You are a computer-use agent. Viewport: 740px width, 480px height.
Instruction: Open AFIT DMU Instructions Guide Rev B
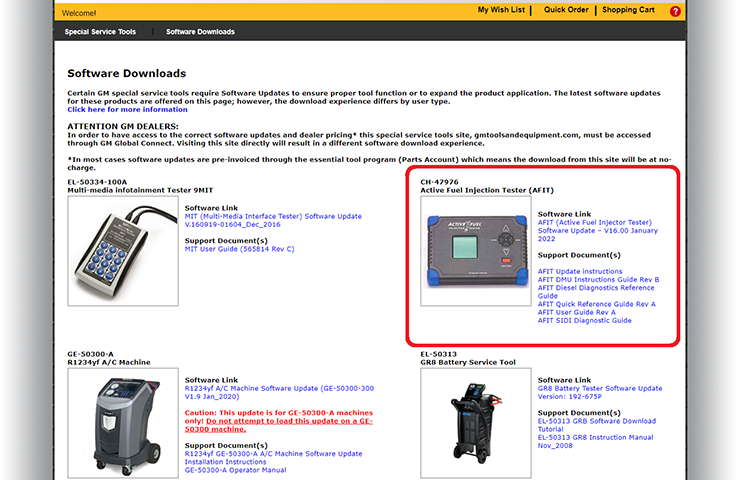598,279
